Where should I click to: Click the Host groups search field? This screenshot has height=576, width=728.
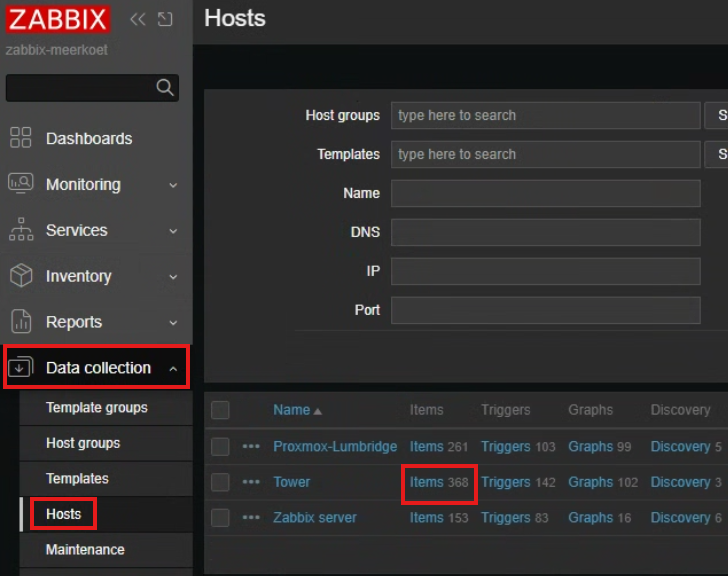(546, 115)
